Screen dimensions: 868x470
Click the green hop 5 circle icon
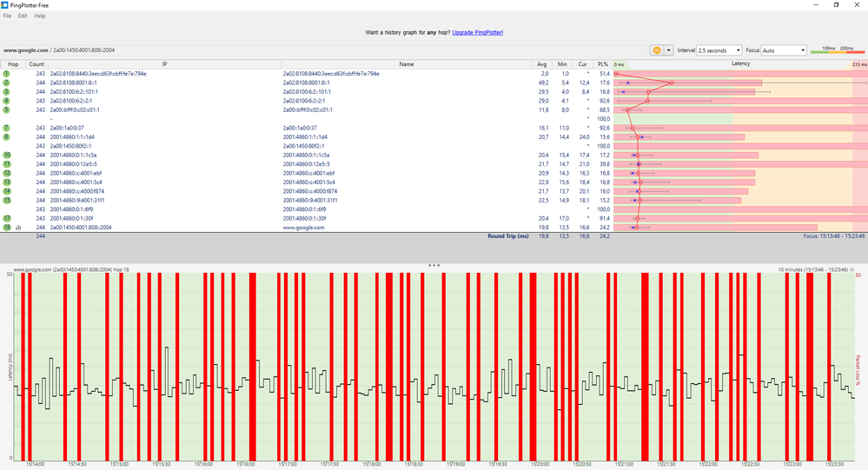pos(6,110)
